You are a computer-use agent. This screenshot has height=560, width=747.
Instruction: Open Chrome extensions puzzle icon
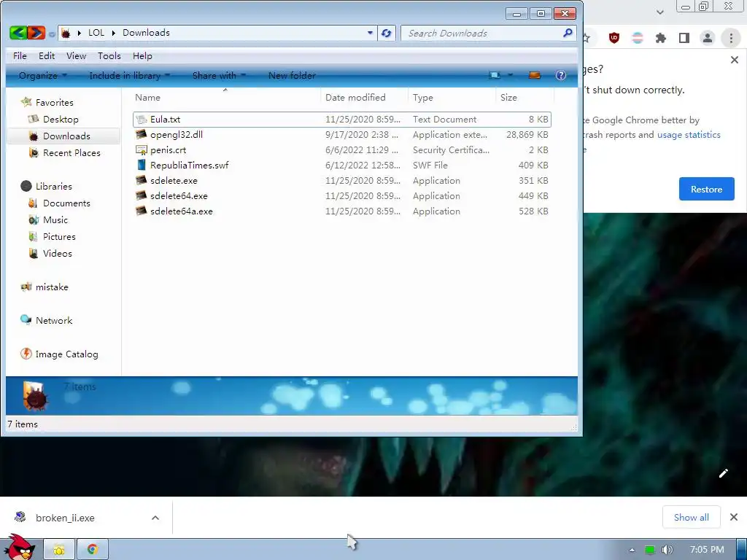point(661,38)
